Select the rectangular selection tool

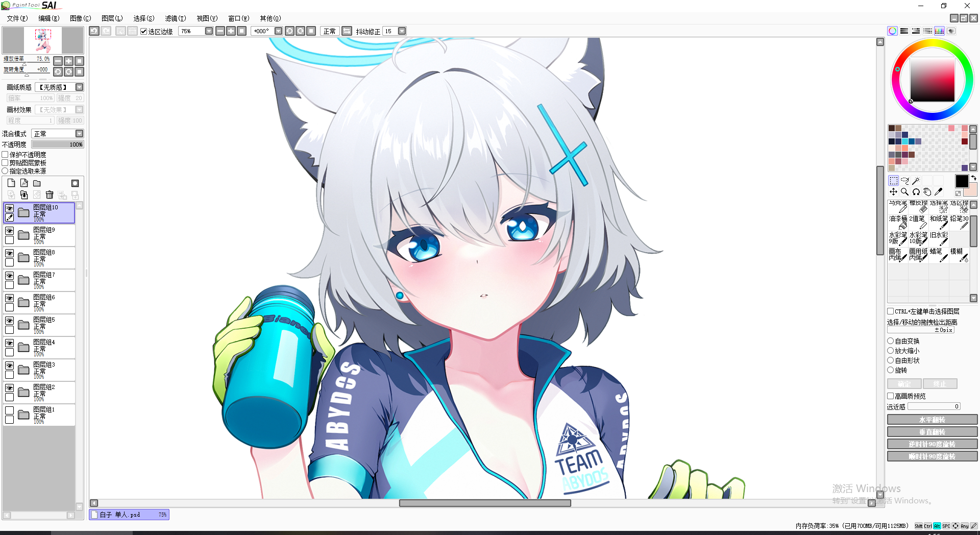click(x=893, y=181)
